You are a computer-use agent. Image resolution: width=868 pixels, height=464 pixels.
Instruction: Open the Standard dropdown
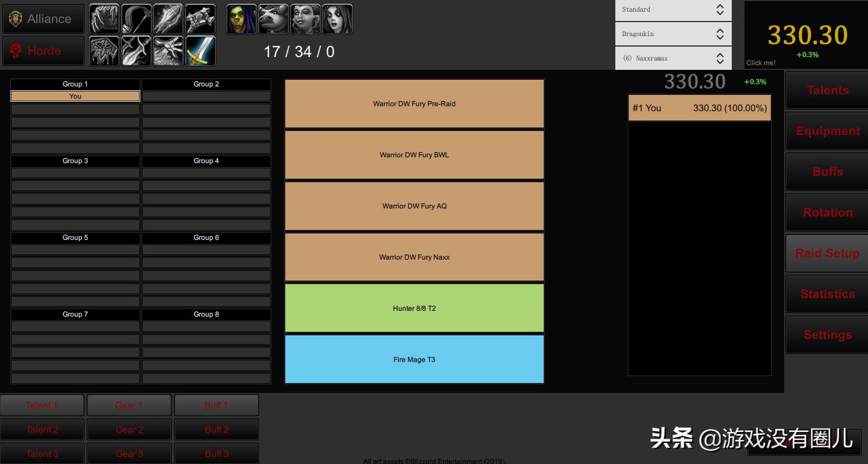(674, 10)
